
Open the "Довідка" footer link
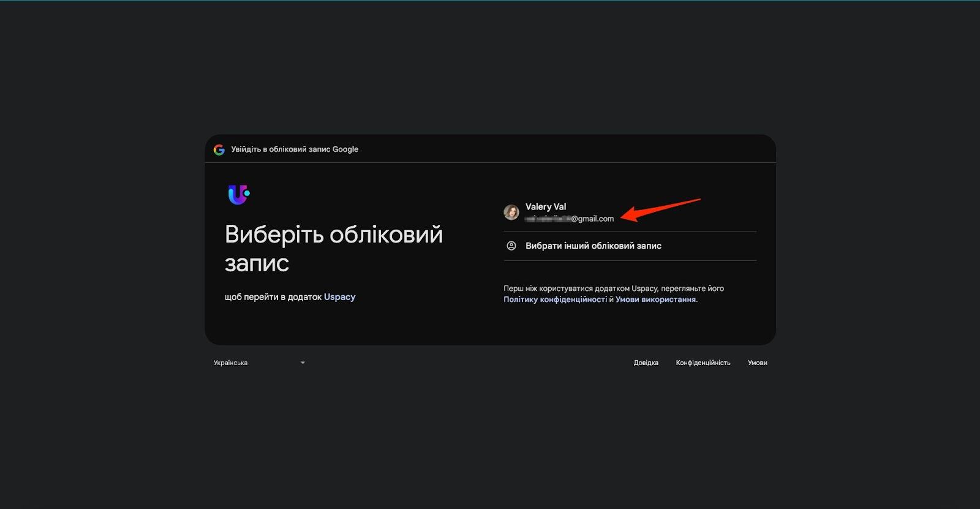[x=646, y=363]
